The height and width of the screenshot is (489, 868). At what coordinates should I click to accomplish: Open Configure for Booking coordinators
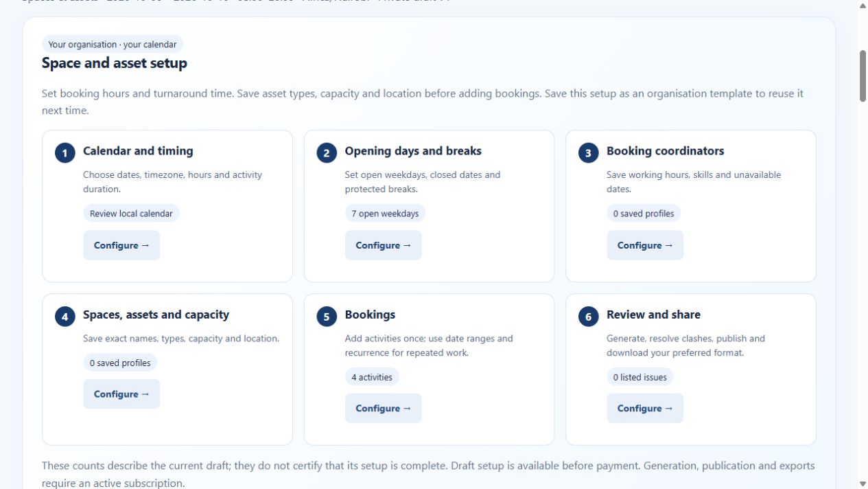click(645, 245)
